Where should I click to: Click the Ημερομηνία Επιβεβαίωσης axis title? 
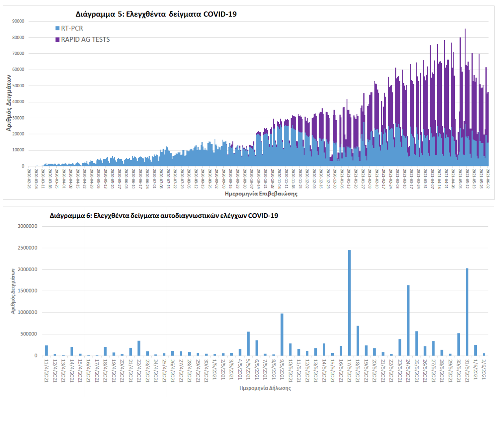261,194
